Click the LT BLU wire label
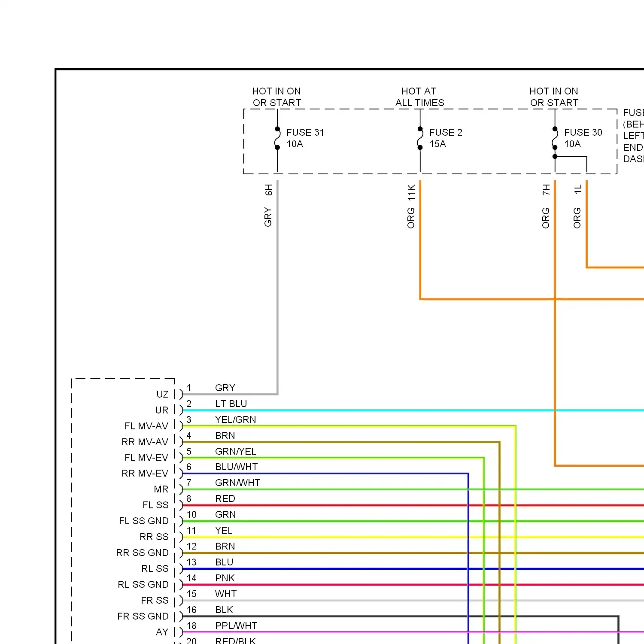This screenshot has width=644, height=644. pos(231,404)
